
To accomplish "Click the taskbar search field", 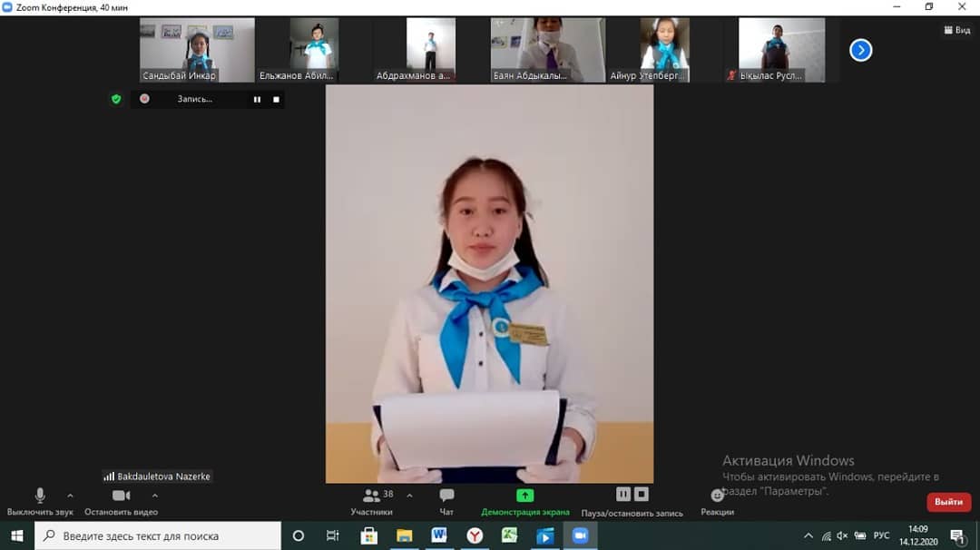I will tap(158, 535).
